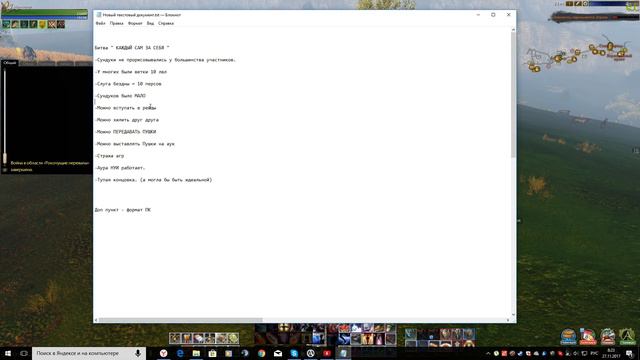The image size is (640, 360).
Task: Click the Notepad vertical scrollbar thumb
Action: click(x=513, y=95)
